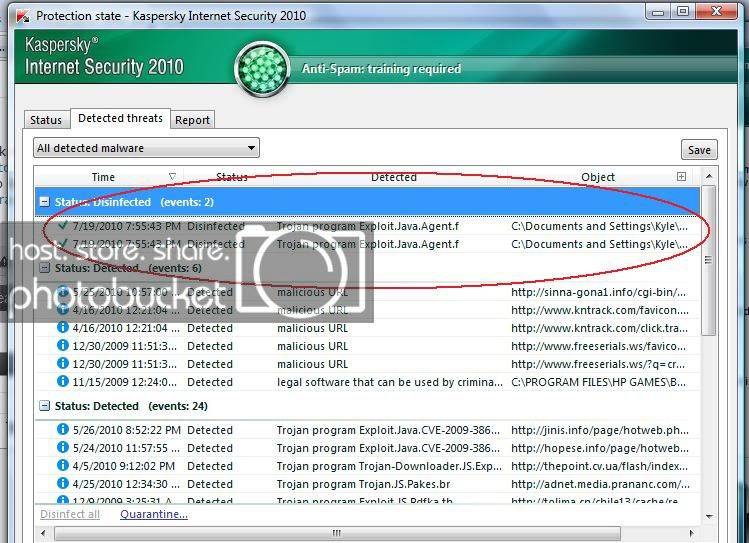This screenshot has height=543, width=749.
Task: Open the All detected malware dropdown
Action: [x=146, y=148]
